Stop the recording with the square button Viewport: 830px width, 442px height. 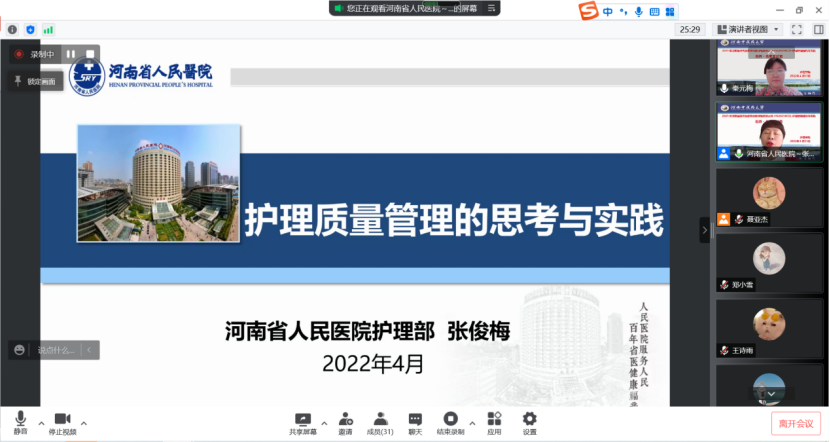90,54
